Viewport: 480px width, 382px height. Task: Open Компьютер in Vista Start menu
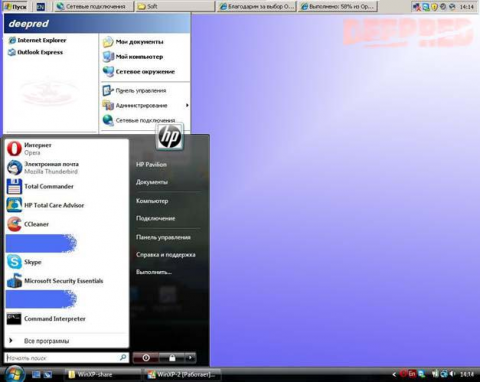coord(152,201)
